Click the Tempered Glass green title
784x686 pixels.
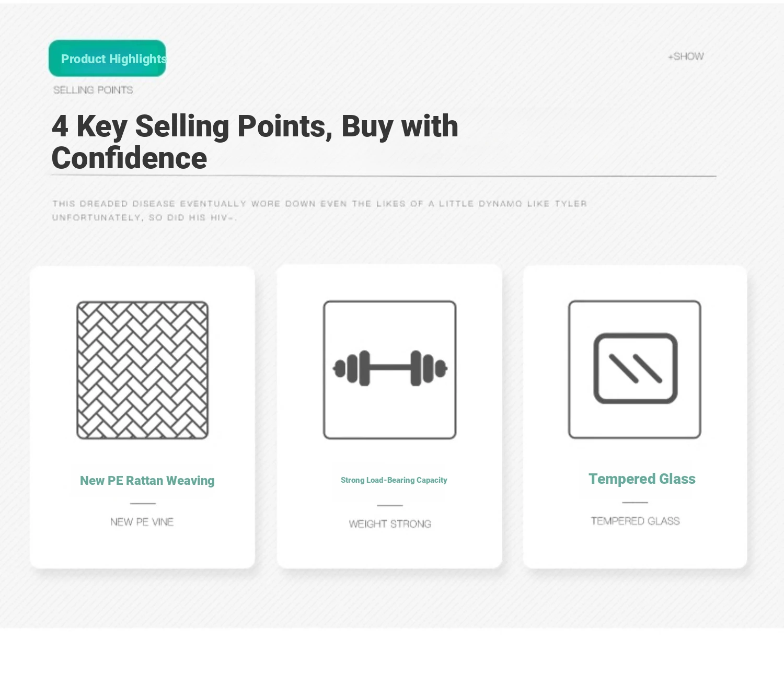(642, 479)
